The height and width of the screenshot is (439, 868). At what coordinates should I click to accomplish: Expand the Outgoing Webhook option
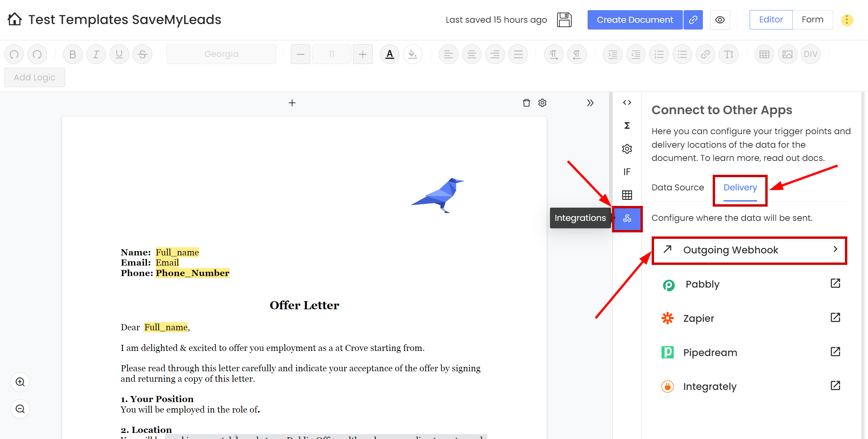[x=749, y=250]
